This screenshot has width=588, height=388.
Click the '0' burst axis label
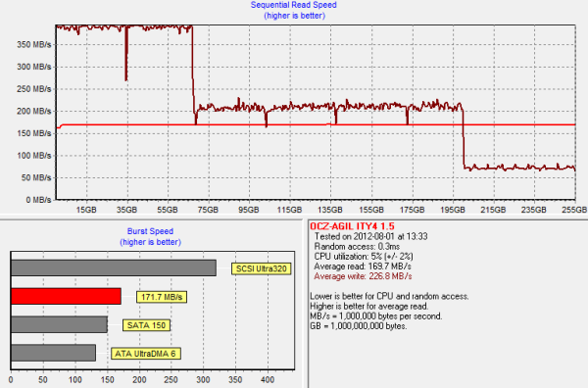click(x=11, y=380)
